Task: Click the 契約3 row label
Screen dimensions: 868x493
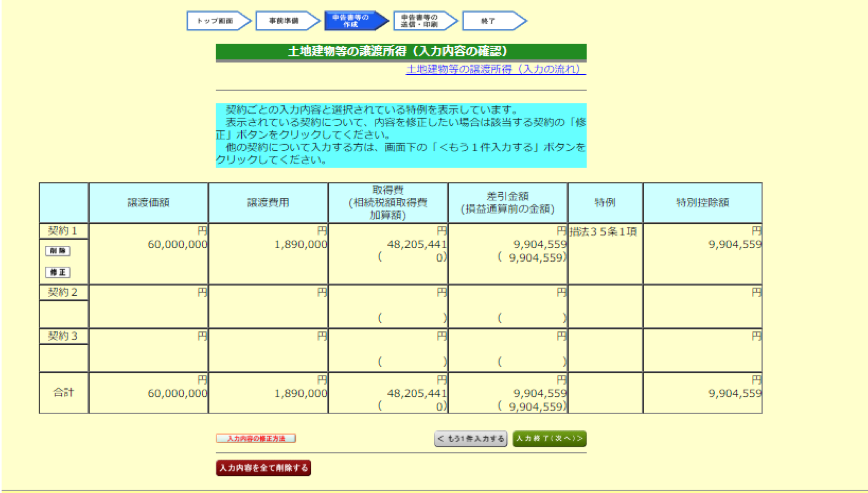Action: [x=63, y=336]
